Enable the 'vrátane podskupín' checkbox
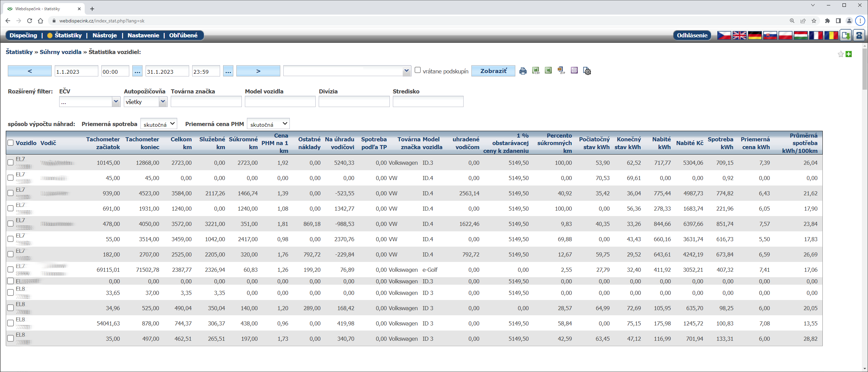 [418, 70]
